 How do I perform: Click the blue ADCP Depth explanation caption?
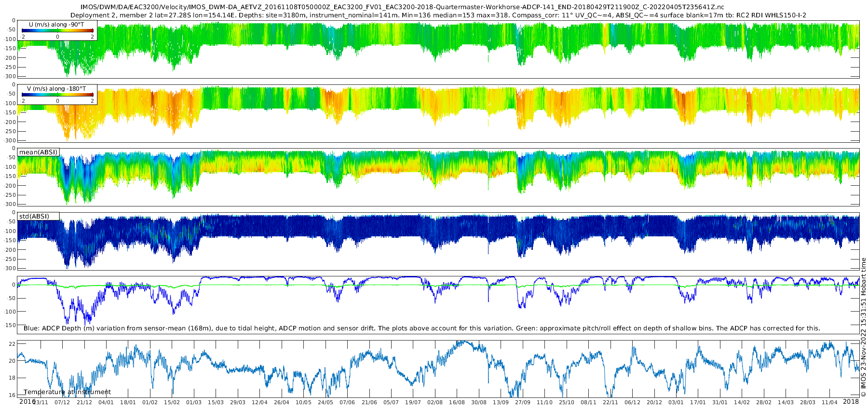click(x=421, y=328)
